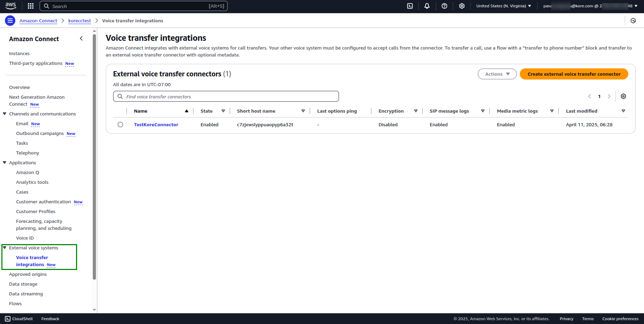The image size is (644, 324).
Task: Open the AWS services grid menu
Action: tap(31, 6)
